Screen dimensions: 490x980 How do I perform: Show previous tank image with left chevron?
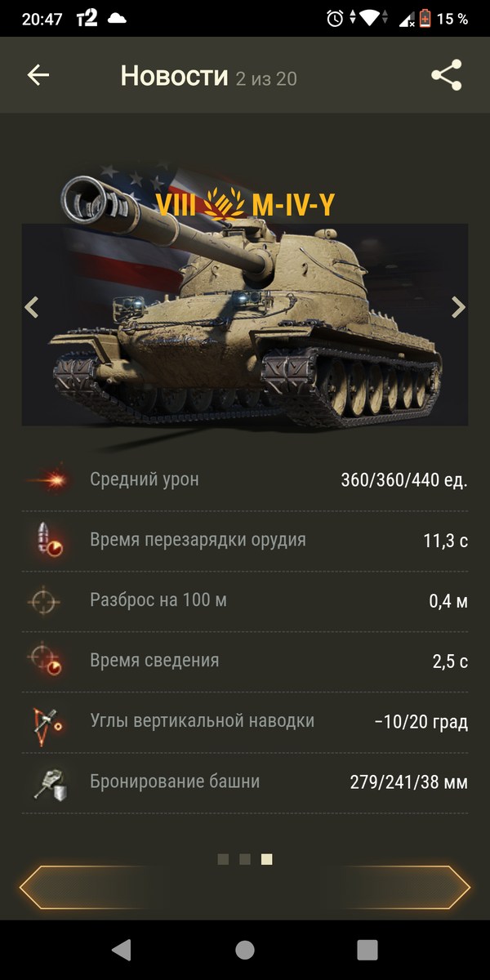point(32,307)
